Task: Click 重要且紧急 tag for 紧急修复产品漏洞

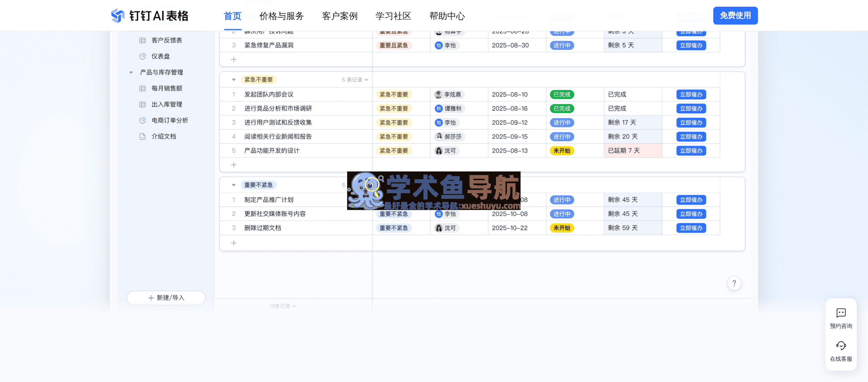Action: pos(393,46)
